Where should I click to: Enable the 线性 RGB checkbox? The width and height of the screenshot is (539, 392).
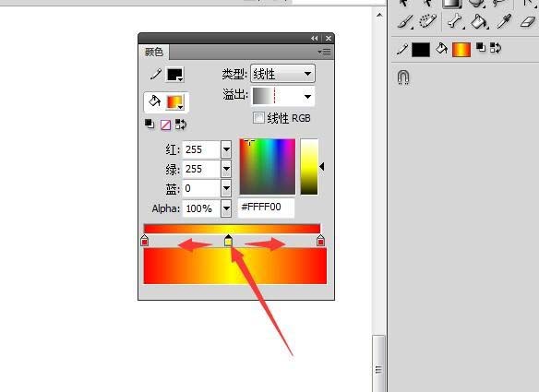(x=258, y=117)
